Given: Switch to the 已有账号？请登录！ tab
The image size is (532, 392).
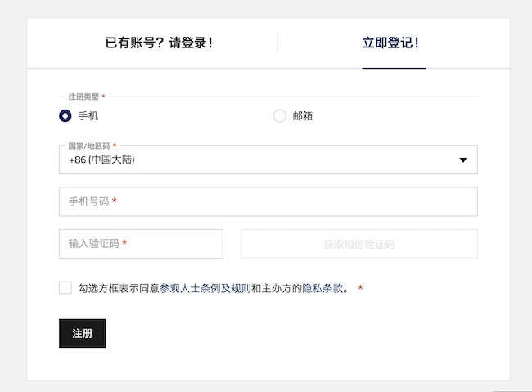Looking at the screenshot, I should pos(159,43).
